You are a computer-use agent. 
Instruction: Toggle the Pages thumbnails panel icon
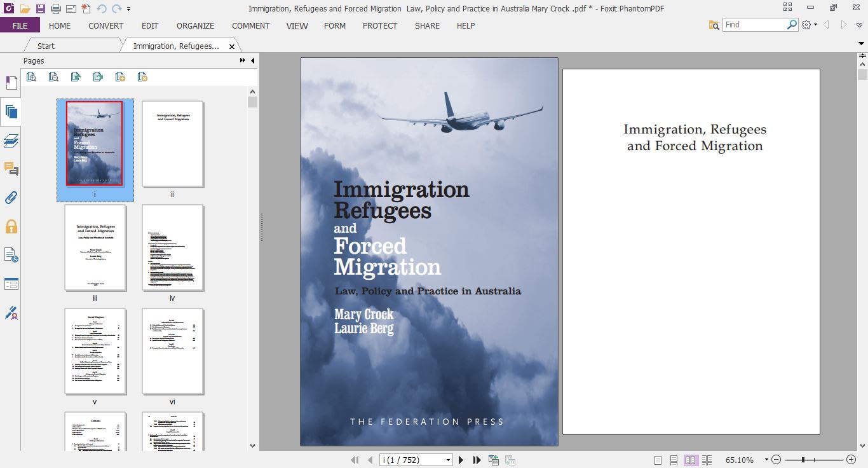pos(11,113)
